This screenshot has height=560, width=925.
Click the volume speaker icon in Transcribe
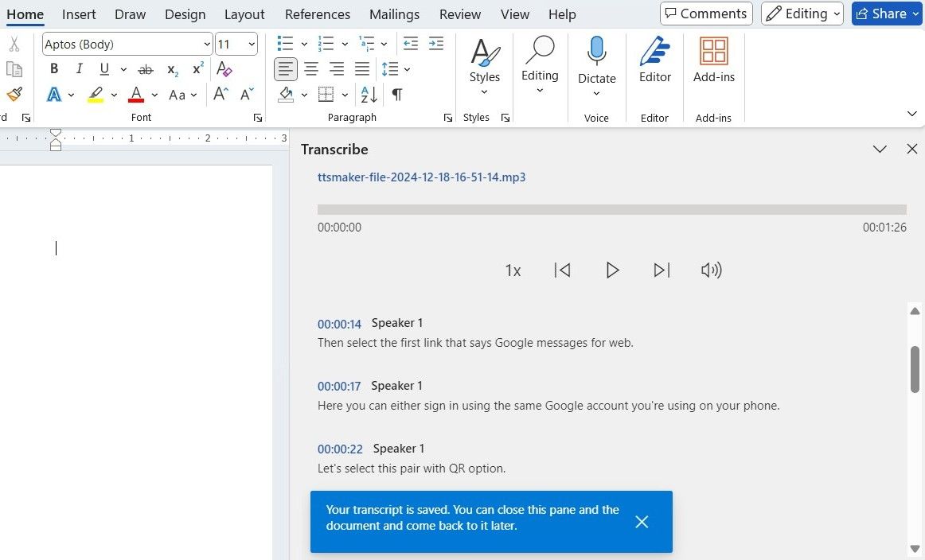click(711, 270)
